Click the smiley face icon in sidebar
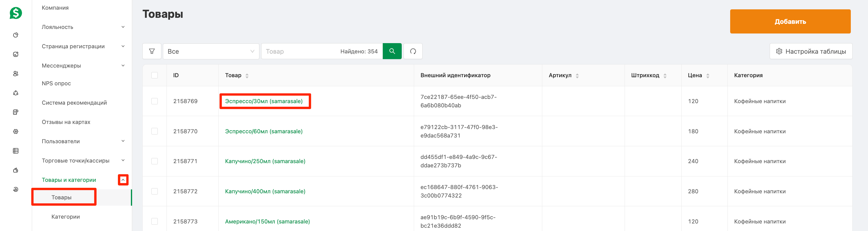 tap(15, 54)
